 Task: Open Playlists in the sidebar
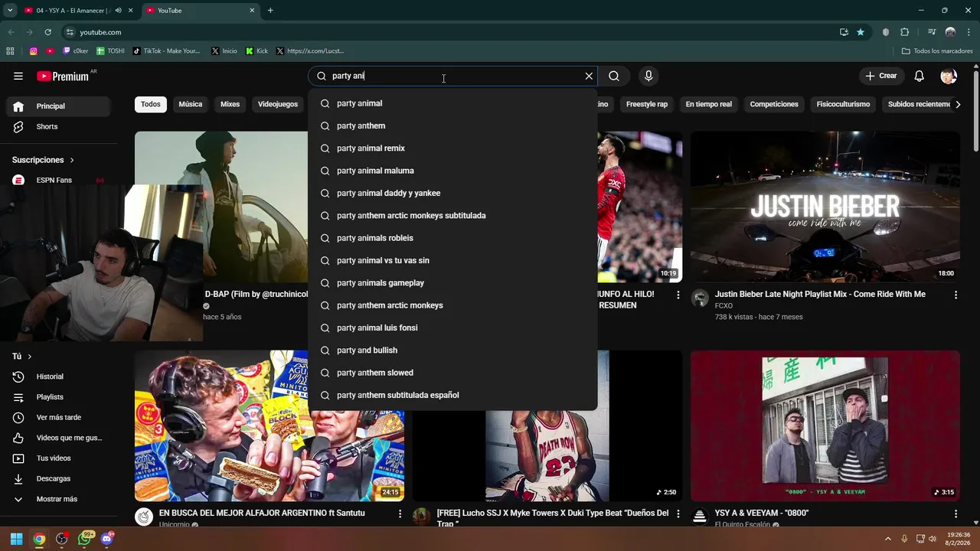click(57, 397)
